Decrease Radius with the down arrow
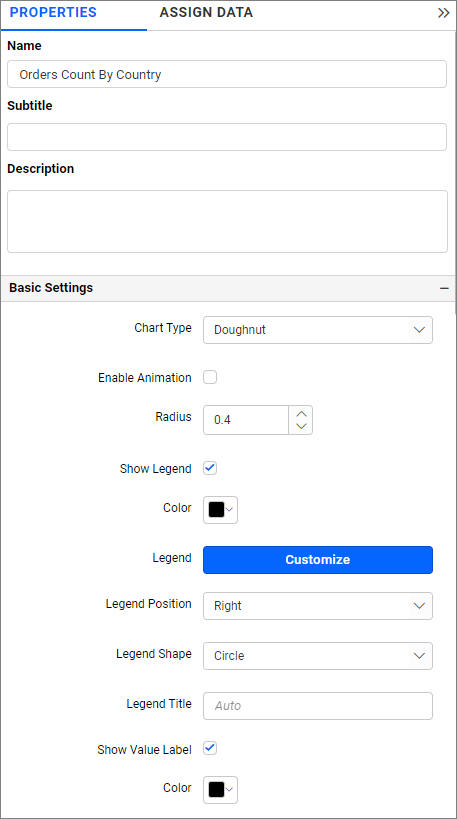Viewport: 457px width, 819px height. pyautogui.click(x=301, y=427)
